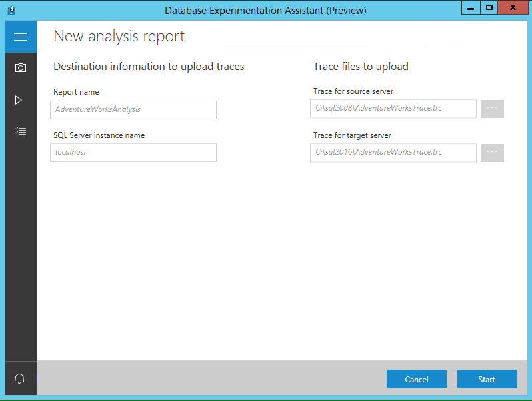This screenshot has width=532, height=401.
Task: Open the replay trace play icon
Action: (19, 100)
